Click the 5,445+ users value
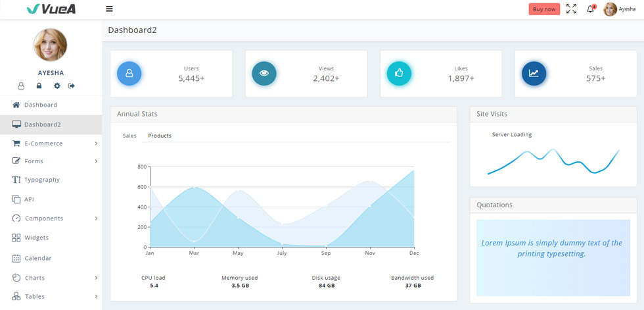The height and width of the screenshot is (310, 644). tap(191, 78)
